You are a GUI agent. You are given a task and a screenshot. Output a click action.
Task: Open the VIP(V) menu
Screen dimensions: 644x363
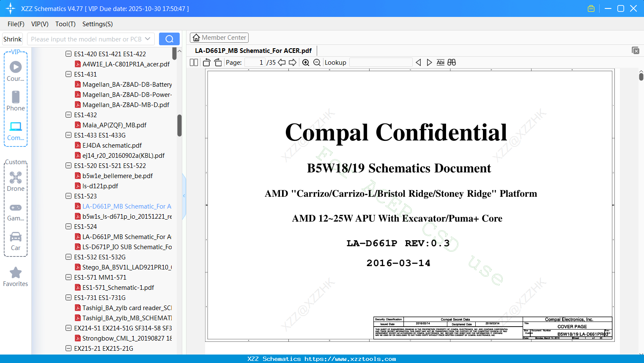(x=40, y=24)
